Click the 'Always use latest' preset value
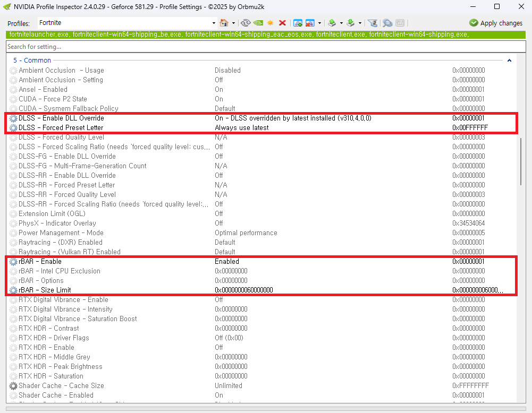532x413 pixels. point(242,128)
